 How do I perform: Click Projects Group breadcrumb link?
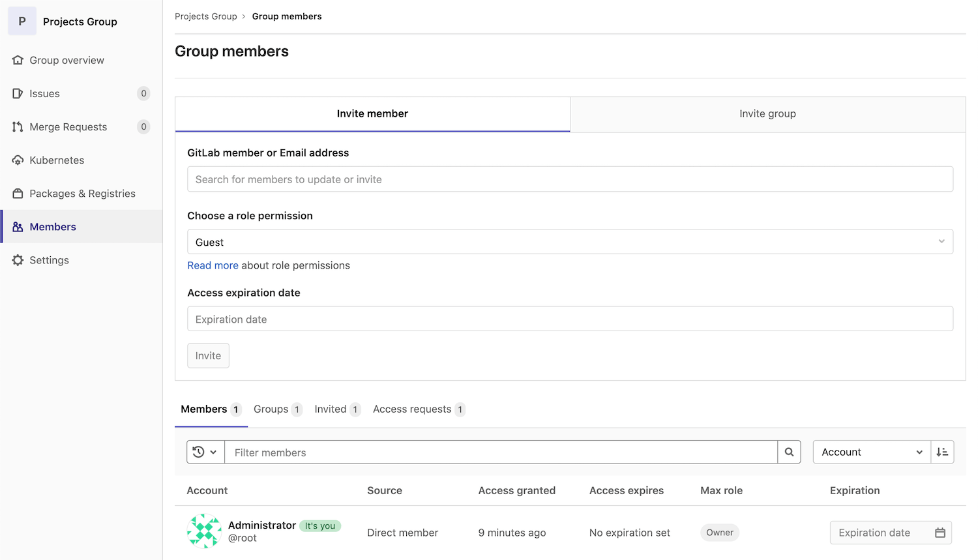click(x=206, y=16)
